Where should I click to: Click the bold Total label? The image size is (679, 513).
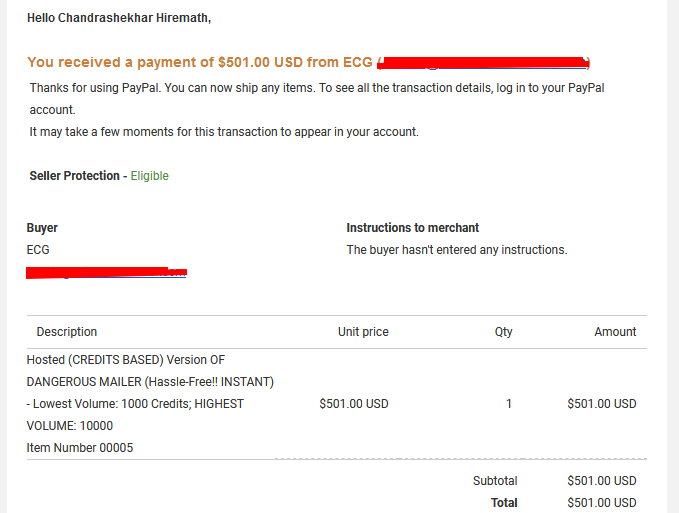pyautogui.click(x=504, y=503)
